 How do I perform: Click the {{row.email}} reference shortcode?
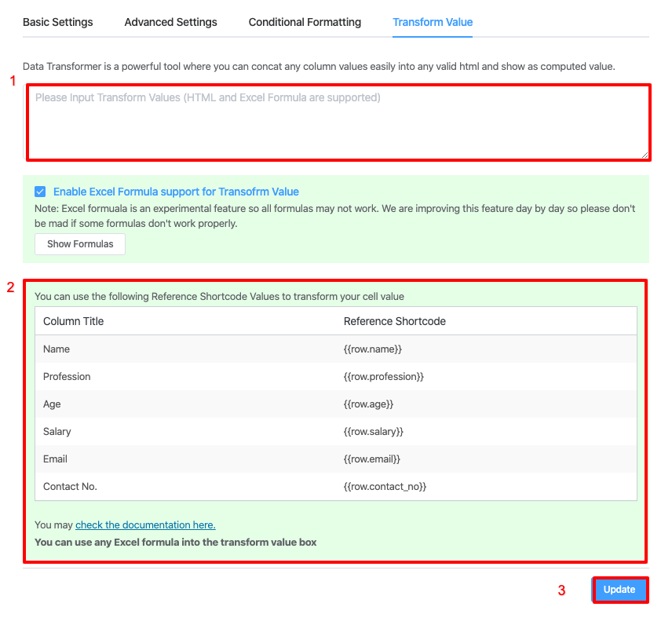pyautogui.click(x=372, y=459)
